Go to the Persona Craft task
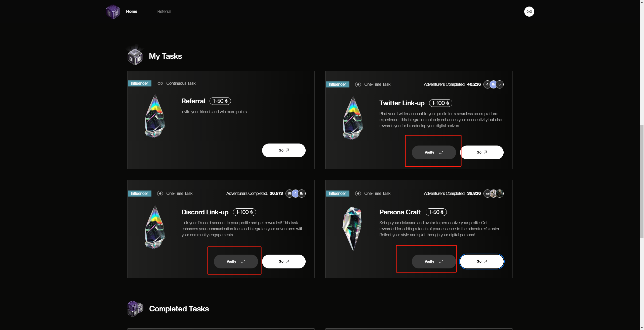The width and height of the screenshot is (644, 330). (482, 261)
